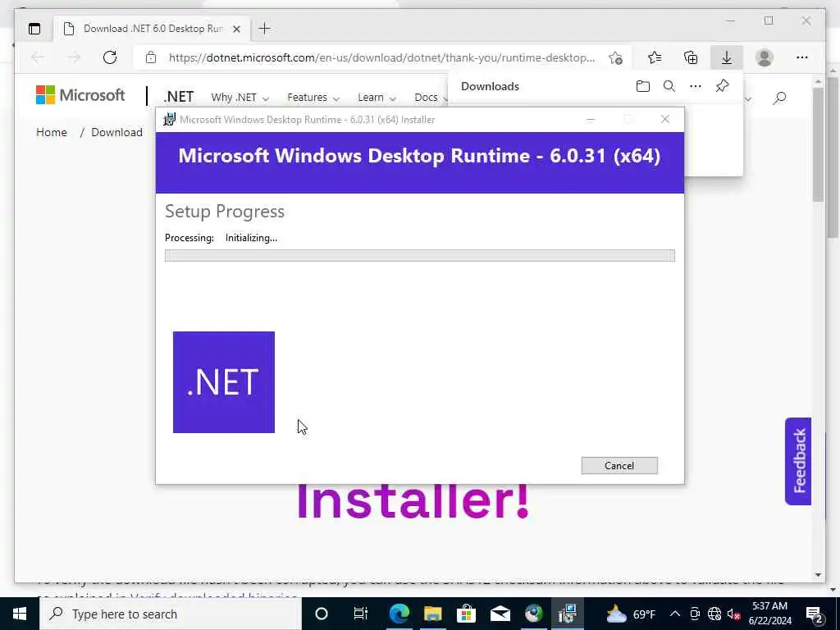Search the .NET website
The image size is (840, 630).
779,98
